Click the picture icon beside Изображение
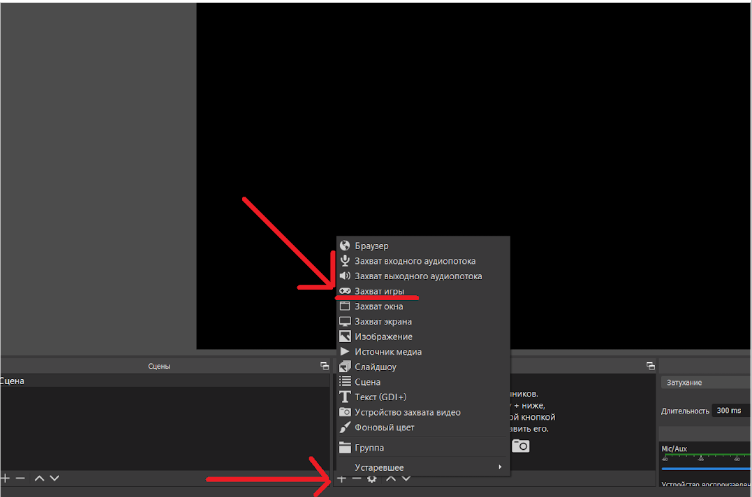This screenshot has width=752, height=497. (x=345, y=337)
